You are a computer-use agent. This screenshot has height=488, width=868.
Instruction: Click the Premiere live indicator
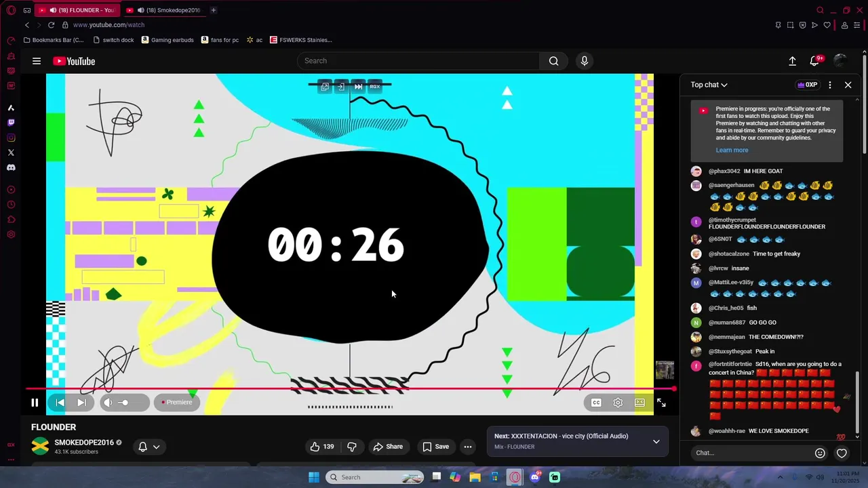point(176,403)
